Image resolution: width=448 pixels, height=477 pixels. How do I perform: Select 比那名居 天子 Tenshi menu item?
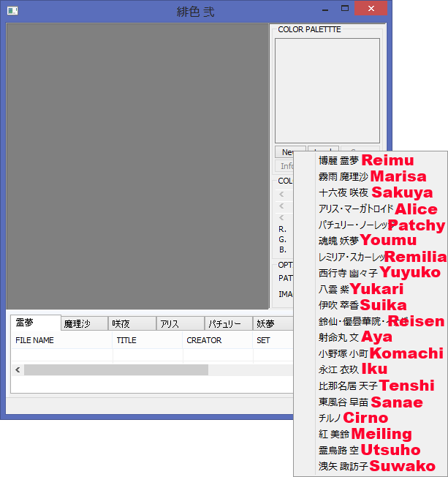point(371,386)
